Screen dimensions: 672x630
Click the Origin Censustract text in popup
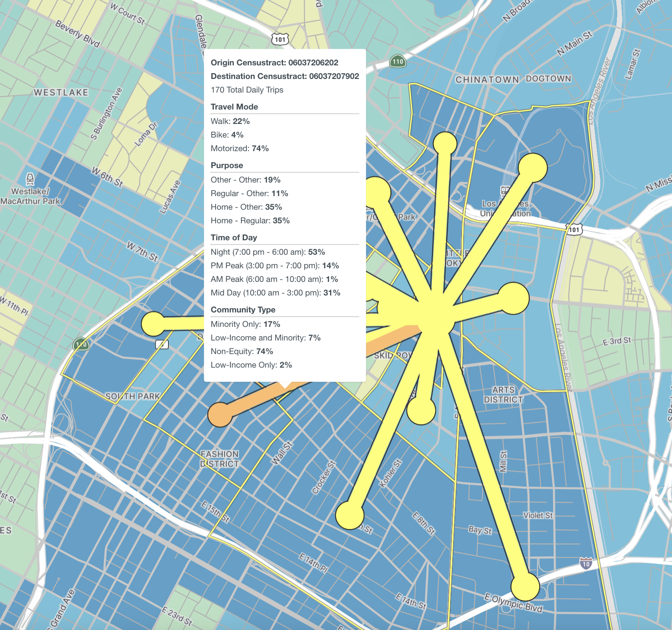[x=274, y=62]
